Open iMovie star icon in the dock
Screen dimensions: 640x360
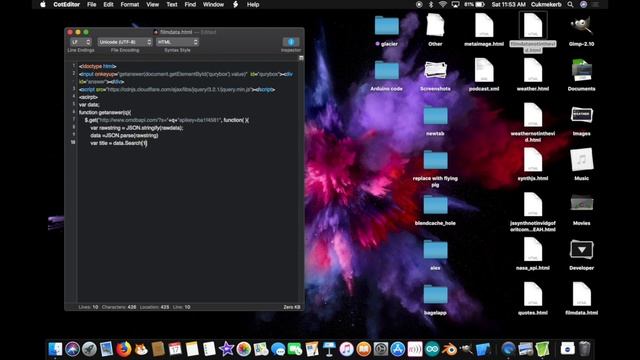click(x=226, y=349)
